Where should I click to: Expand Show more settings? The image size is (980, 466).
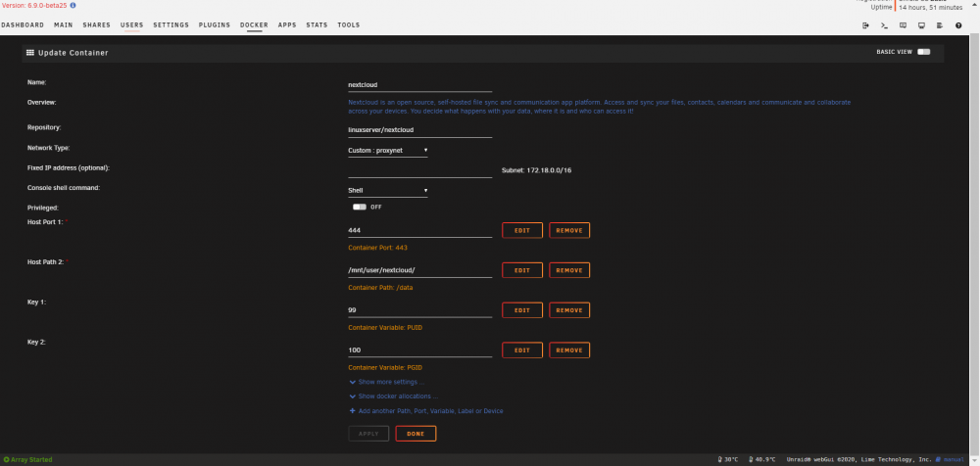[387, 382]
